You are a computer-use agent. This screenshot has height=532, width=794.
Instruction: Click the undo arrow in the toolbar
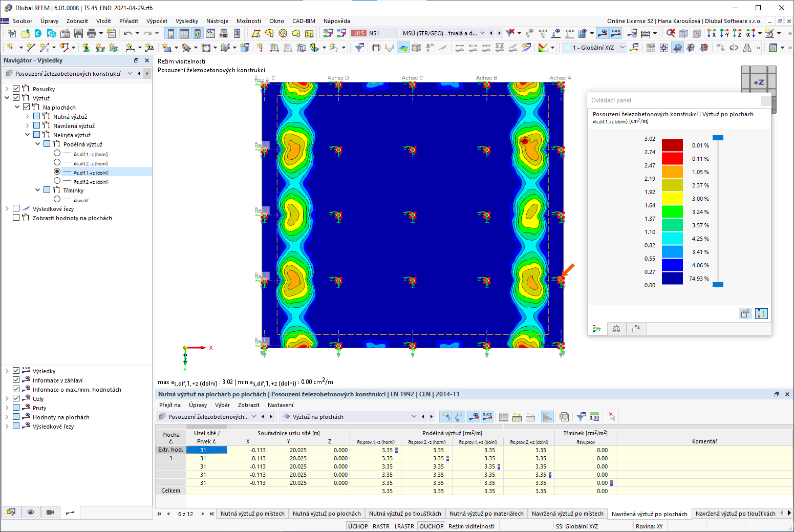pos(127,33)
